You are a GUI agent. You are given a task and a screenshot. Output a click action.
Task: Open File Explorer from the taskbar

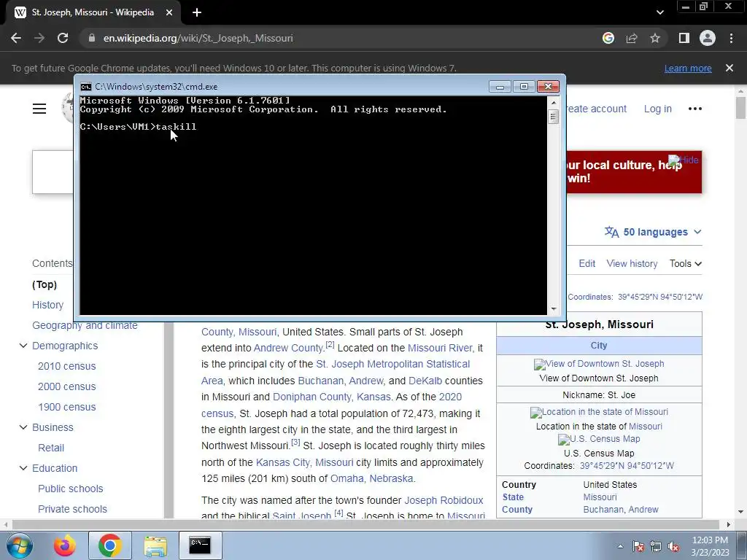pyautogui.click(x=155, y=545)
